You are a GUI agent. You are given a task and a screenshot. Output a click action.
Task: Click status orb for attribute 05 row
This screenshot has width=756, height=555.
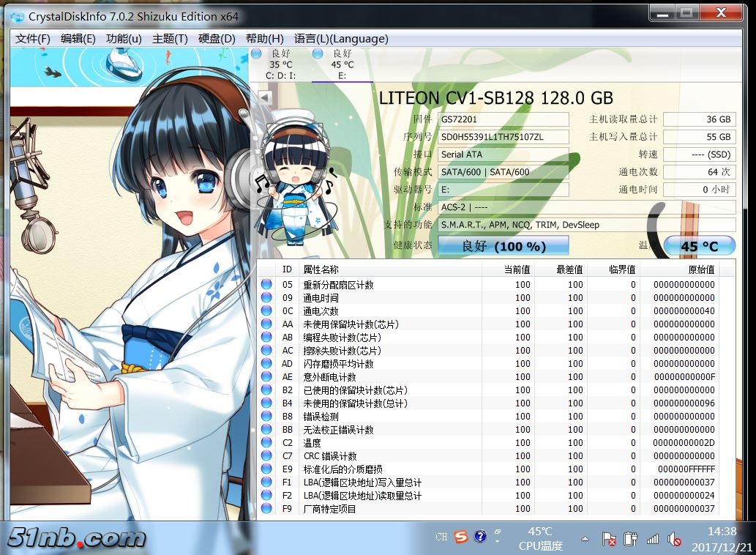[x=266, y=285]
